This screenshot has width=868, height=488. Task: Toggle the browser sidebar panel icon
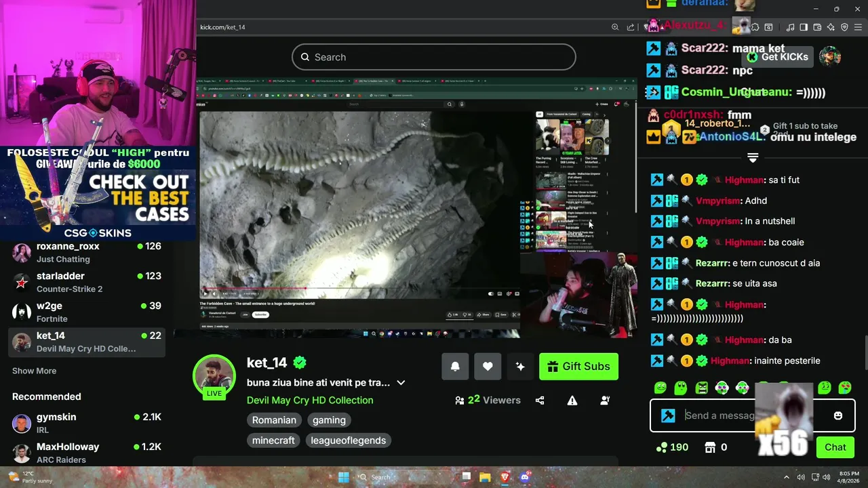tap(804, 27)
